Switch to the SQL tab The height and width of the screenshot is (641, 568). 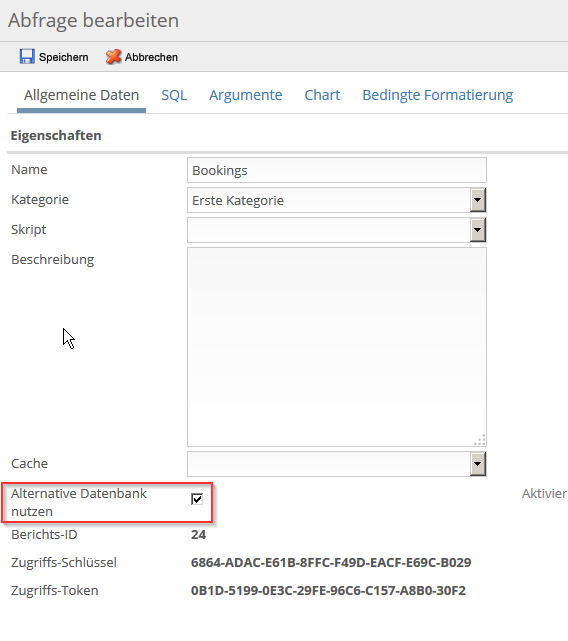tap(174, 95)
